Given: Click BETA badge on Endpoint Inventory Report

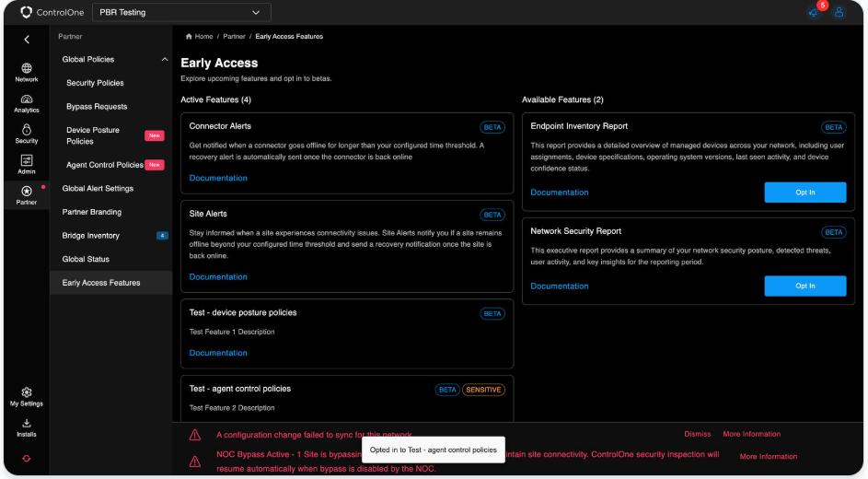Looking at the screenshot, I should coord(834,127).
